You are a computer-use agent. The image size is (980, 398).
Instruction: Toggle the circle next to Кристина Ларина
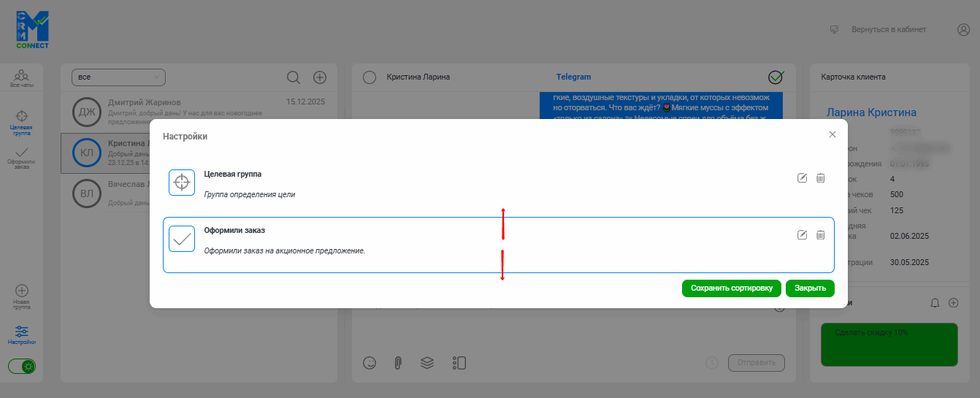[370, 77]
